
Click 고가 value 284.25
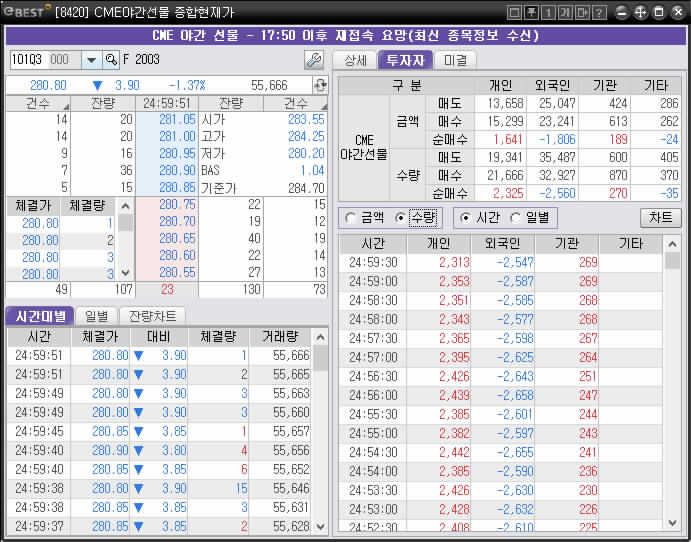point(306,136)
